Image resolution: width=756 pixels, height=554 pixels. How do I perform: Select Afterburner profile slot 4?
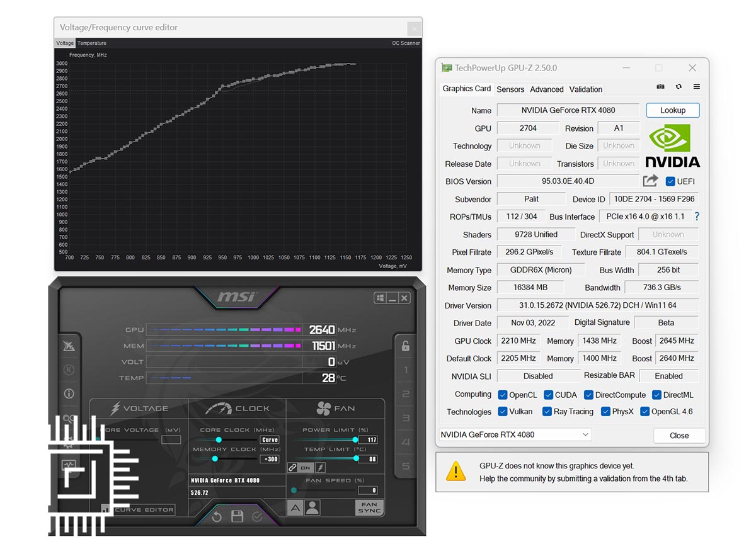(406, 442)
